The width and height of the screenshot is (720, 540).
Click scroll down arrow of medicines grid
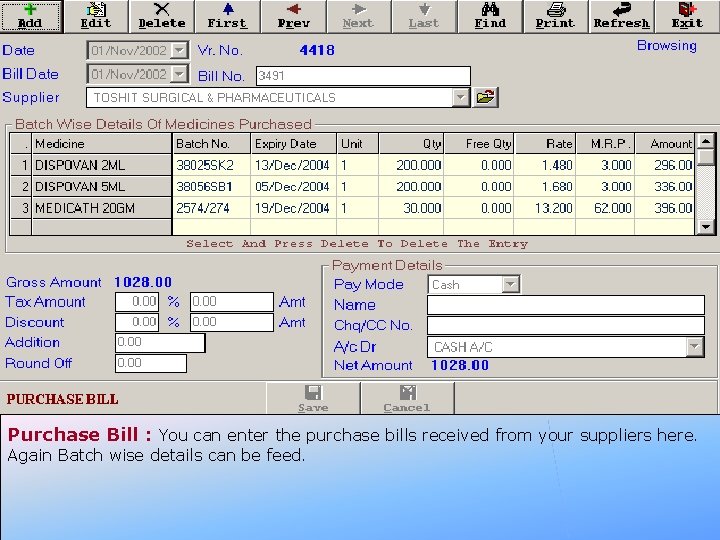pyautogui.click(x=706, y=226)
